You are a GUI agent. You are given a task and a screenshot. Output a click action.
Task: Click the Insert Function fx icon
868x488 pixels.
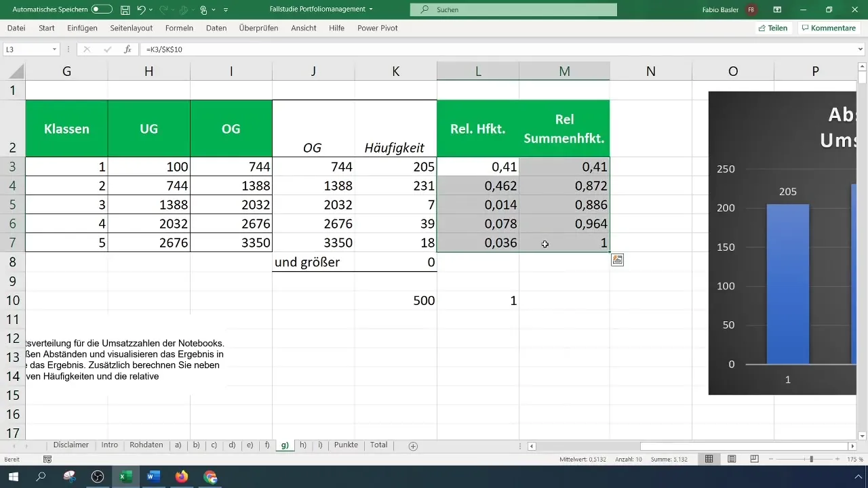127,49
